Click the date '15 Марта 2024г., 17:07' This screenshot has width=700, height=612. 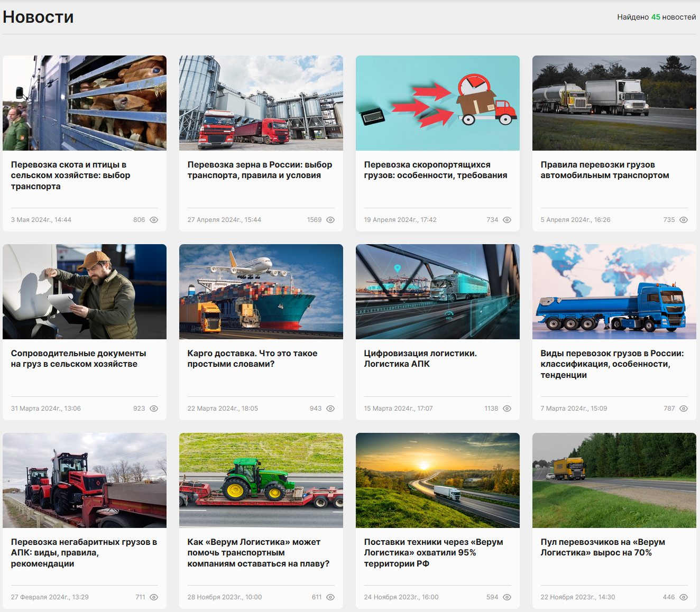[399, 409]
